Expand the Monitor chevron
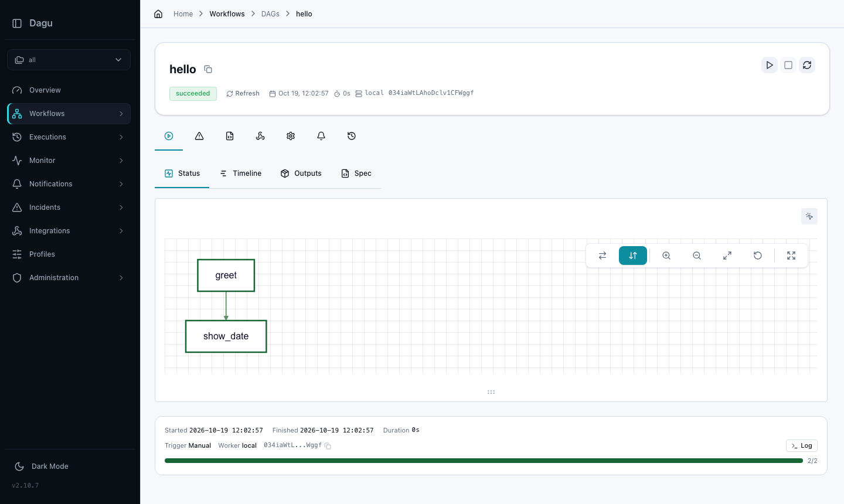Viewport: 844px width, 504px height. [121, 161]
